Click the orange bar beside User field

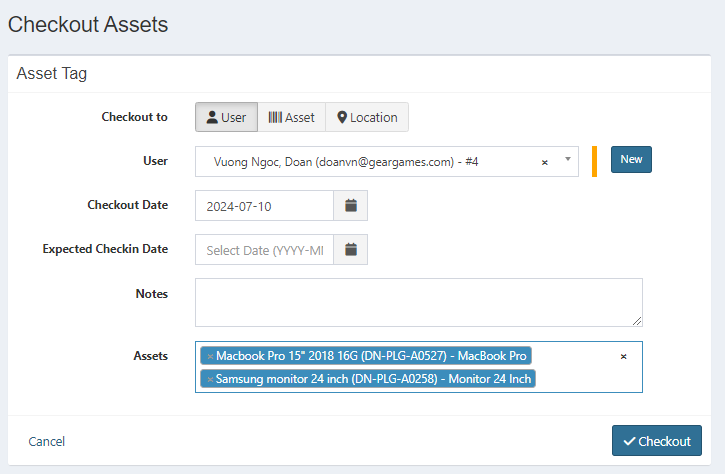coord(594,161)
